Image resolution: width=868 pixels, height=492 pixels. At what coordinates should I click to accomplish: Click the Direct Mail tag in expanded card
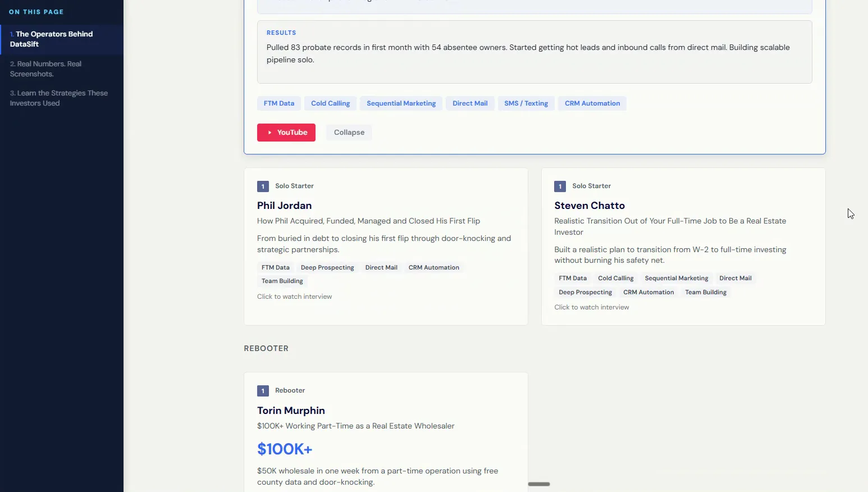point(470,103)
